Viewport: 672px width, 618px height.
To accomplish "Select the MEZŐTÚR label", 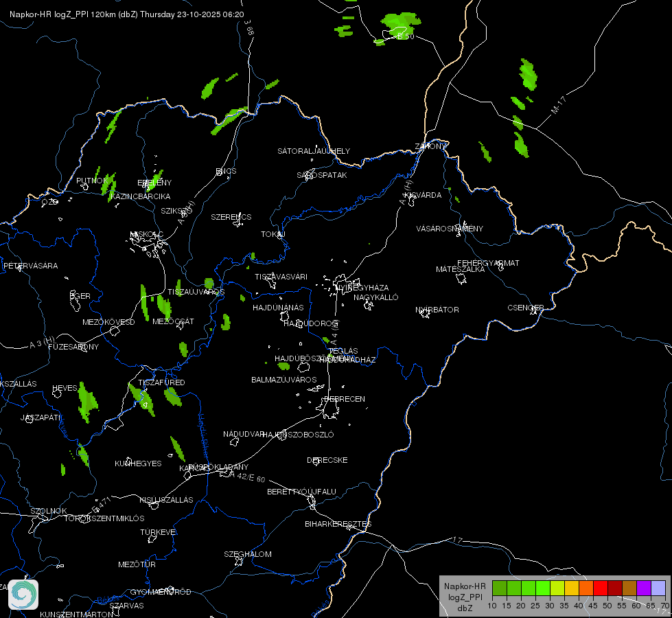I will tap(137, 565).
